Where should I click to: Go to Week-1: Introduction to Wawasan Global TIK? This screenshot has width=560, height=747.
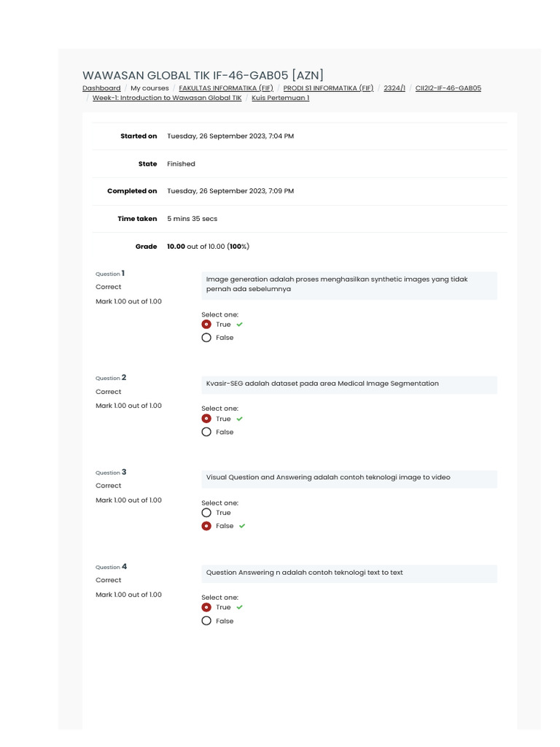(167, 98)
